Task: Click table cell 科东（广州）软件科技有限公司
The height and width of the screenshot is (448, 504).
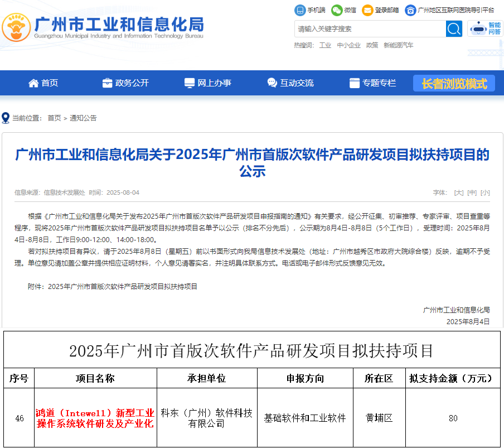Action: pos(207,418)
